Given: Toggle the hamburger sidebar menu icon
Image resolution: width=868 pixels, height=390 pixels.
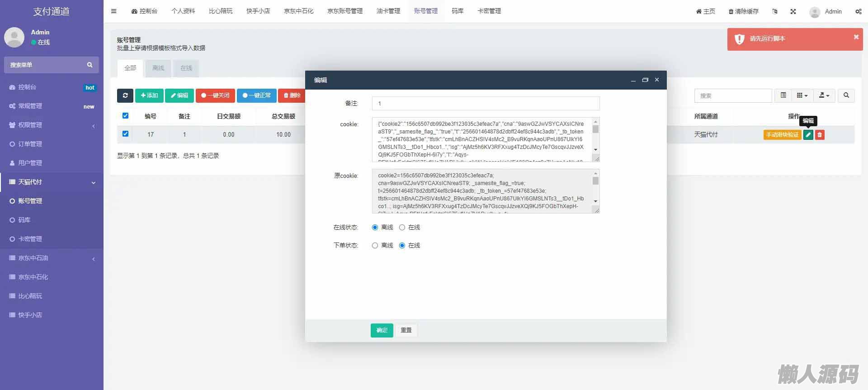Looking at the screenshot, I should tap(114, 11).
